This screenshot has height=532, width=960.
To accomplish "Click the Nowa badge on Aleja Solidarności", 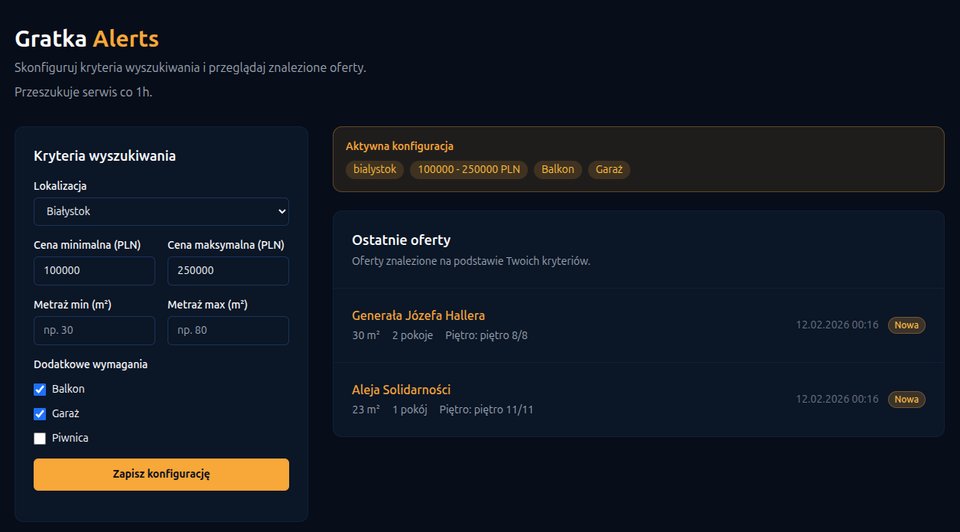I will pyautogui.click(x=906, y=399).
